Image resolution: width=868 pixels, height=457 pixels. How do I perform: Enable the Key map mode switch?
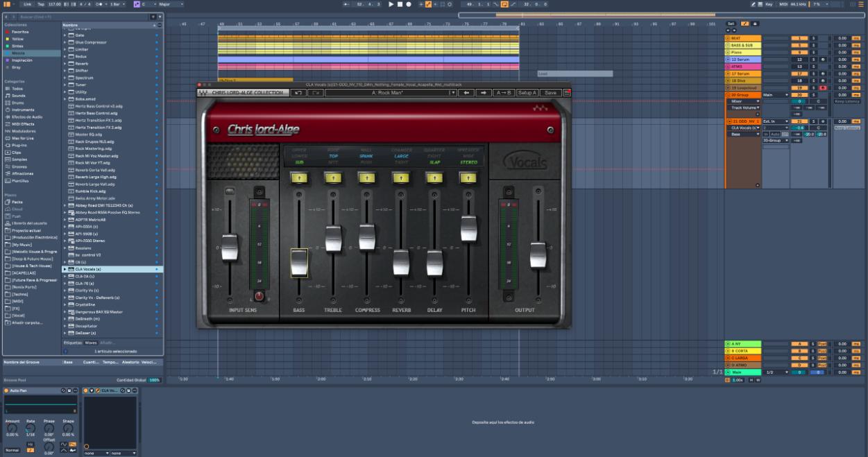pyautogui.click(x=767, y=4)
